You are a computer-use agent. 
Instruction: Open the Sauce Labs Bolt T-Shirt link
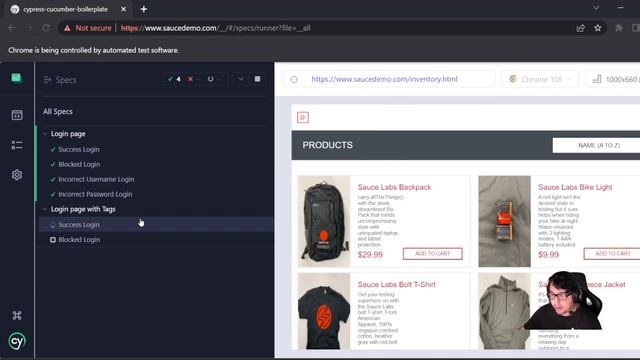point(396,284)
